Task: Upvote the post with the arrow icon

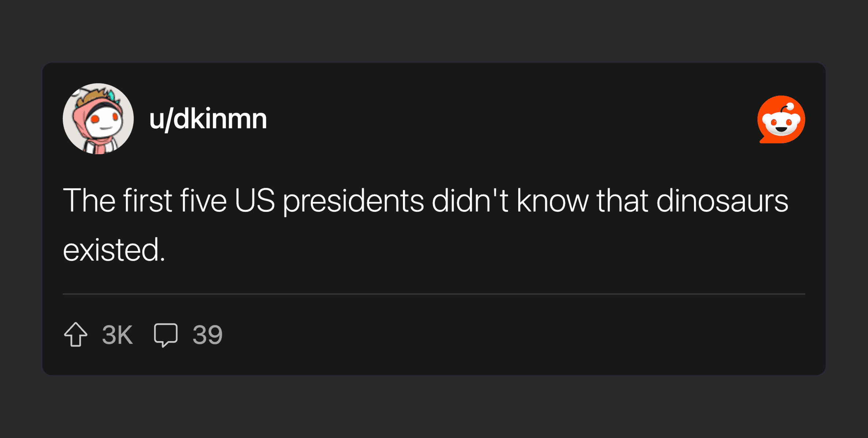Action: click(76, 334)
